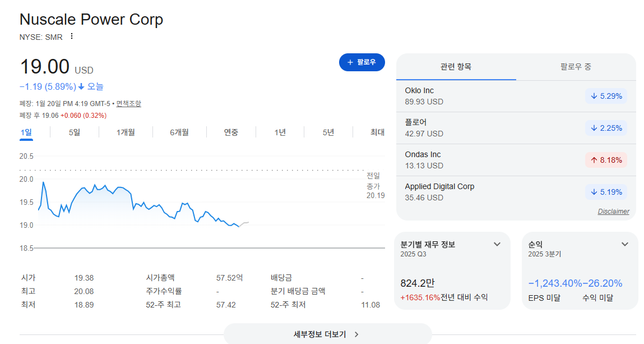Select the 연중 chart range
Viewport: 644px width, 344px height.
(x=231, y=132)
